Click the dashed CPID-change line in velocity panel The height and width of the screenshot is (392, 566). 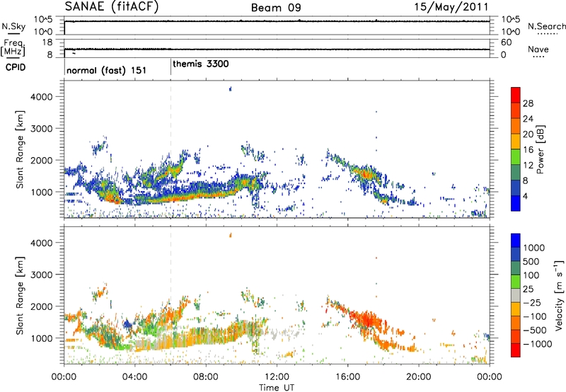click(171, 295)
